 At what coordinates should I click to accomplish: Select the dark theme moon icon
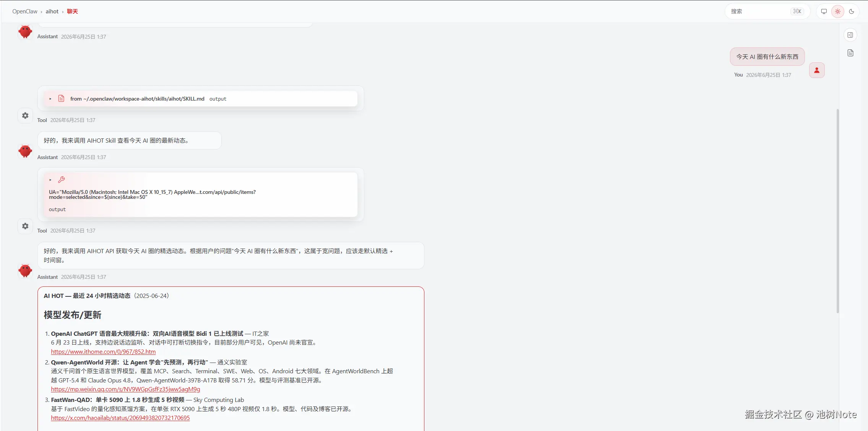[x=852, y=11]
